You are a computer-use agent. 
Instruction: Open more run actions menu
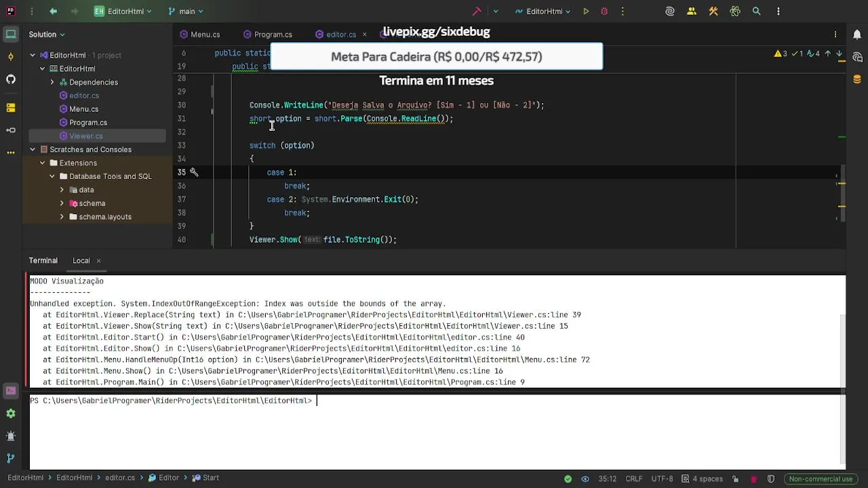[x=623, y=12]
